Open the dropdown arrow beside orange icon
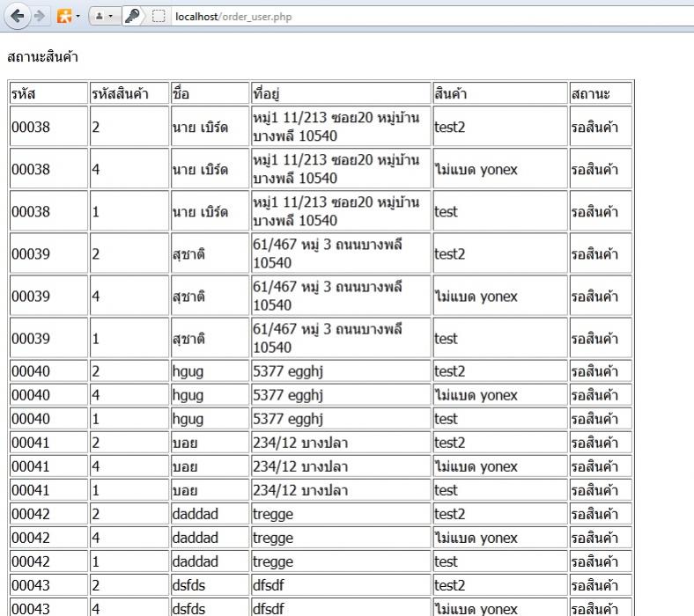The image size is (694, 616). click(x=78, y=17)
